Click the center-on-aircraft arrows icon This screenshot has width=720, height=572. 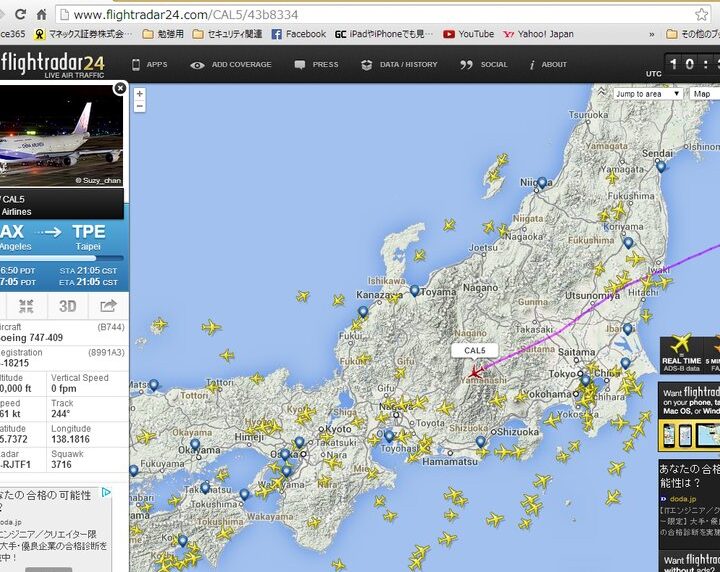click(x=26, y=306)
